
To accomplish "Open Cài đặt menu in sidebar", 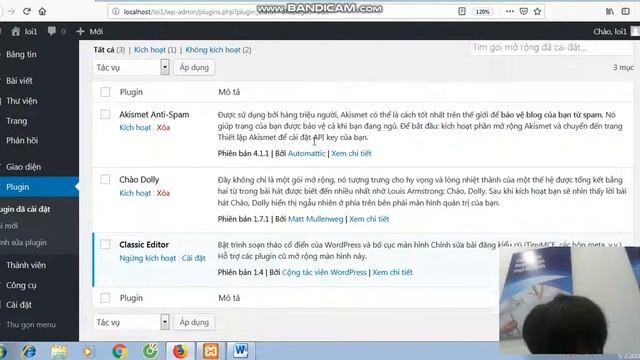I will (x=19, y=305).
